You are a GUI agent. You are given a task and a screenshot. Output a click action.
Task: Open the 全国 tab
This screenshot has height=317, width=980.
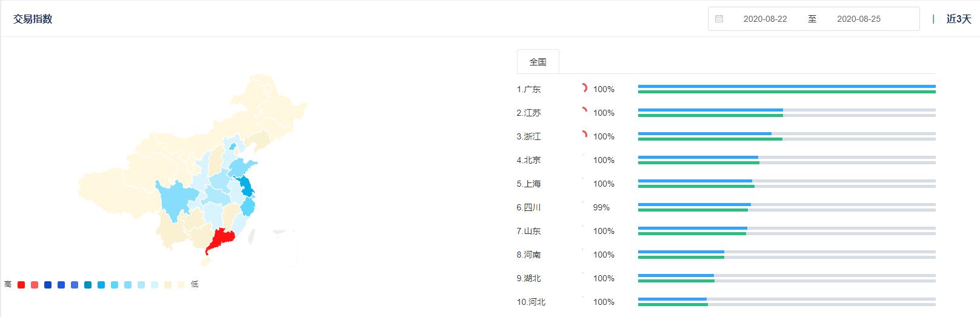[x=538, y=62]
